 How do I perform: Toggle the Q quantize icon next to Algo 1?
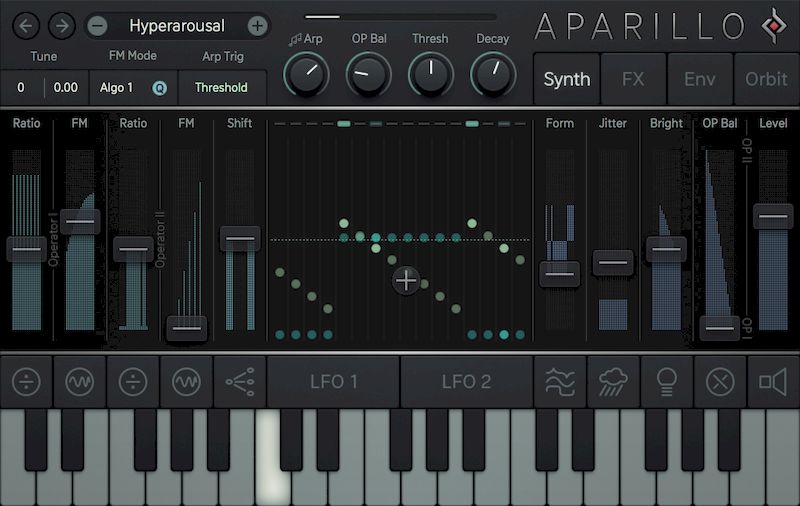[160, 88]
